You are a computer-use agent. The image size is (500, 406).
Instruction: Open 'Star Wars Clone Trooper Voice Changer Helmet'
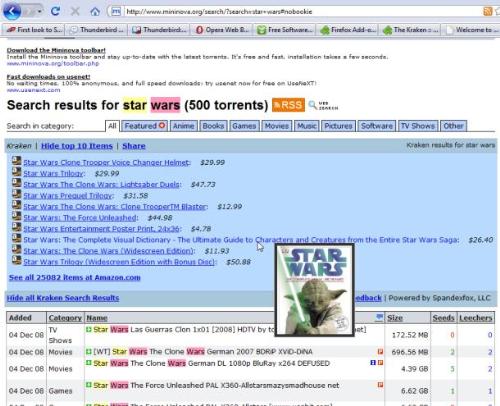tap(107, 163)
